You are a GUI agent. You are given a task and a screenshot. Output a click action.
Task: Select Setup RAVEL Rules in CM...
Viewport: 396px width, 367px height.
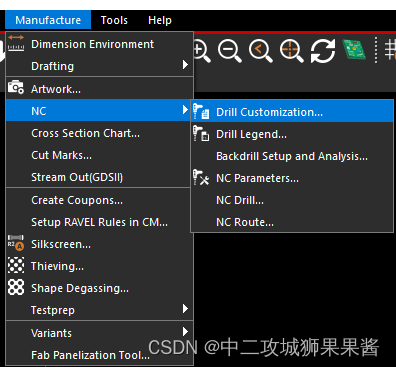[x=99, y=222]
